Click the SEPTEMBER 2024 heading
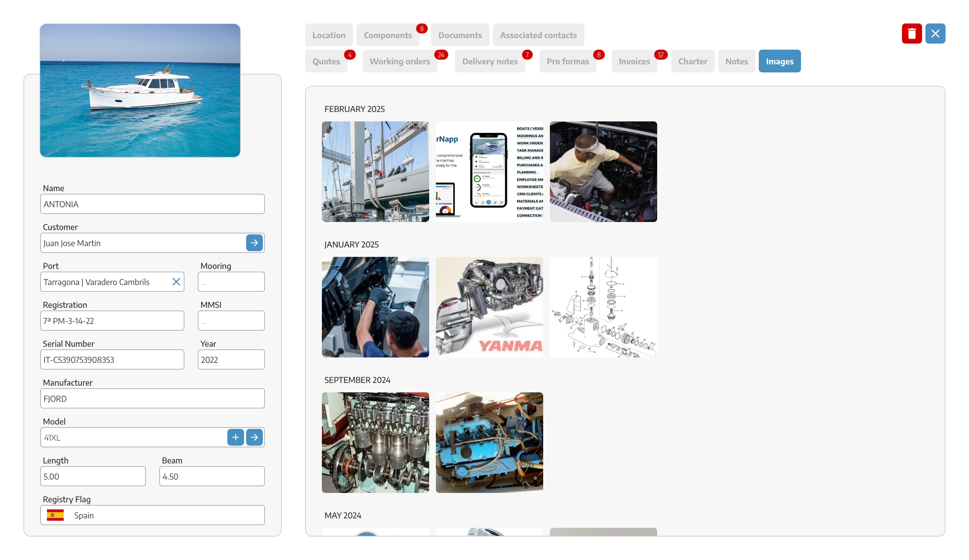Screen dimensions: 969x560 (357, 380)
